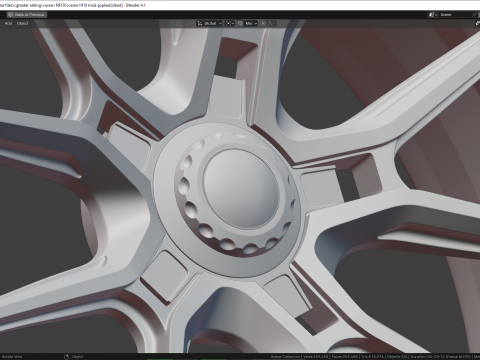Click the pin scene icon
The image size is (480, 360).
click(475, 15)
